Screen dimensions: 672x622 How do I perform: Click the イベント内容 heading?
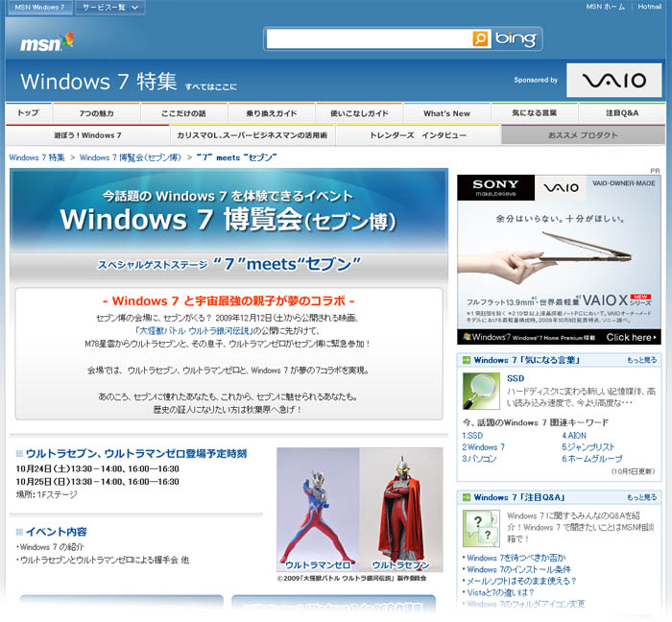pyautogui.click(x=56, y=532)
